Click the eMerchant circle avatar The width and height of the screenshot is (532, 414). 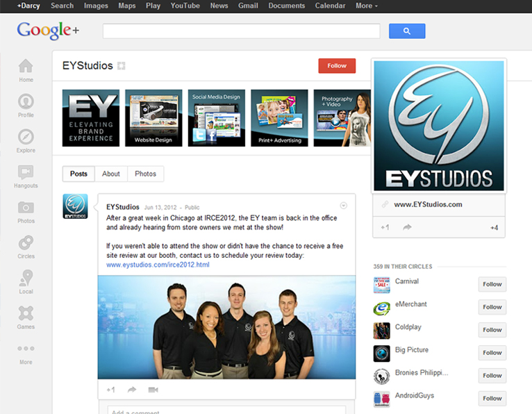[x=382, y=308]
